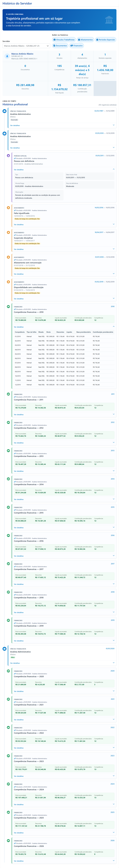This screenshot has height=868, width=119.
Task: Toggle the Vínculos Trabalhistas filter chip
Action: click(64, 40)
